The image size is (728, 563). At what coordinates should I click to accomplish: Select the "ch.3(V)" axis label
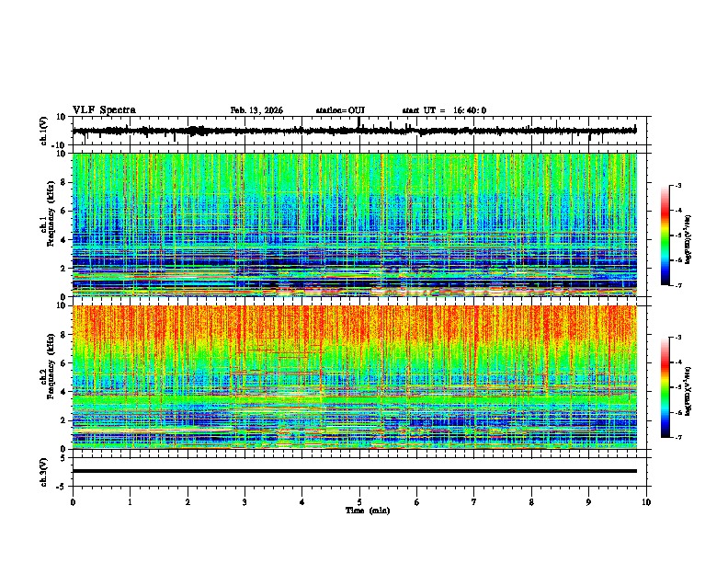coord(44,472)
